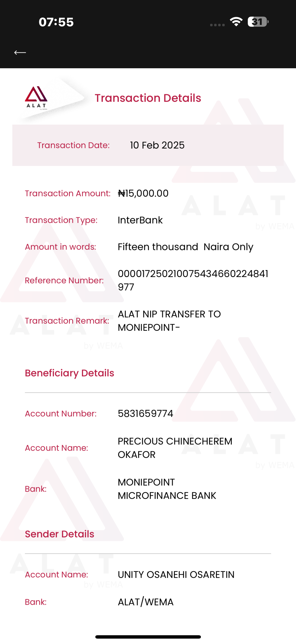
Task: Tap the ₦15,000.00 transaction amount
Action: pyautogui.click(x=143, y=193)
